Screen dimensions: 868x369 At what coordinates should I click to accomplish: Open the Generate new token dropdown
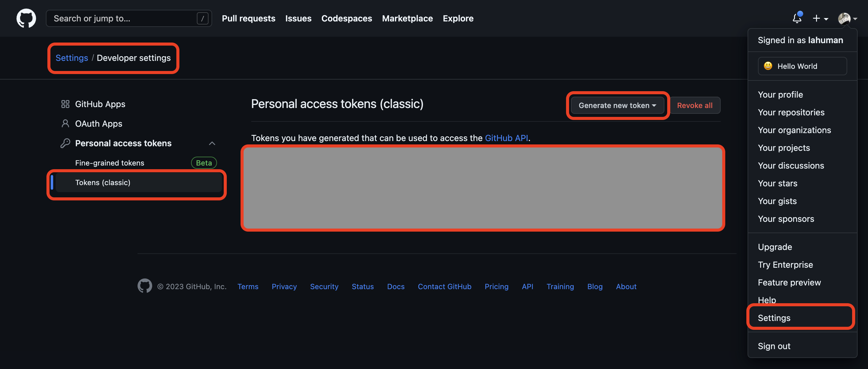(617, 105)
